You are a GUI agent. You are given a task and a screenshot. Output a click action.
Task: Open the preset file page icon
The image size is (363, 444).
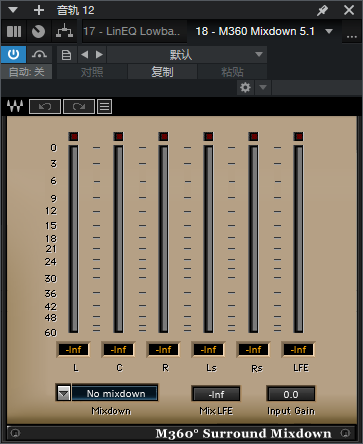pos(67,55)
